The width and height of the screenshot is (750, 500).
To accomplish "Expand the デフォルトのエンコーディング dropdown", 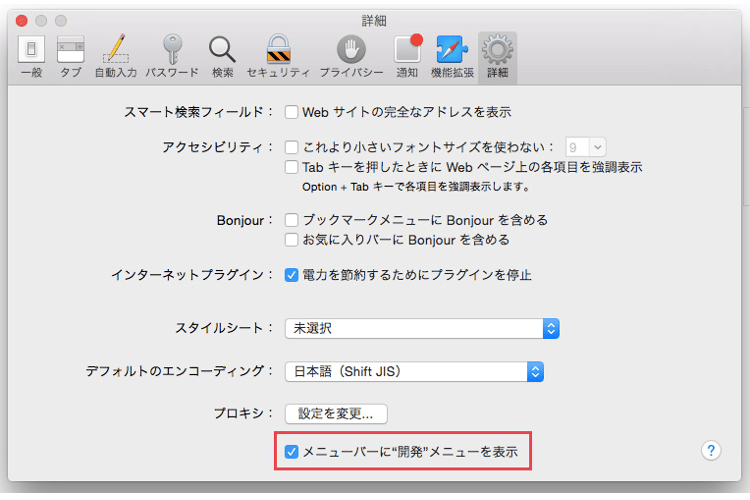I will pos(413,372).
